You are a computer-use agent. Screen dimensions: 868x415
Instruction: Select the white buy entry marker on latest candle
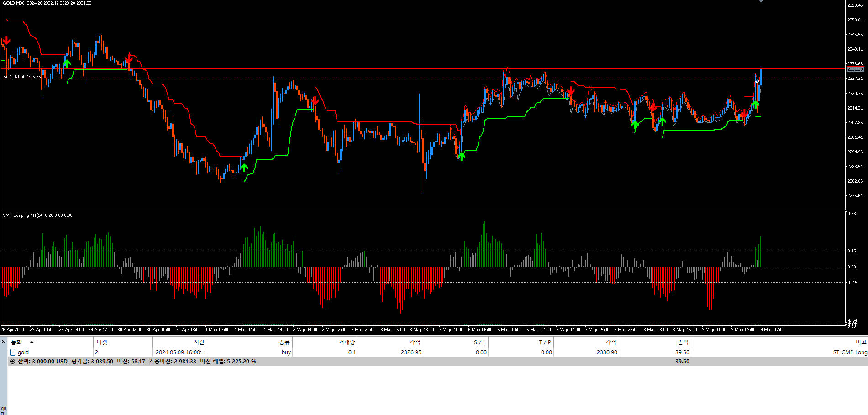(x=757, y=81)
